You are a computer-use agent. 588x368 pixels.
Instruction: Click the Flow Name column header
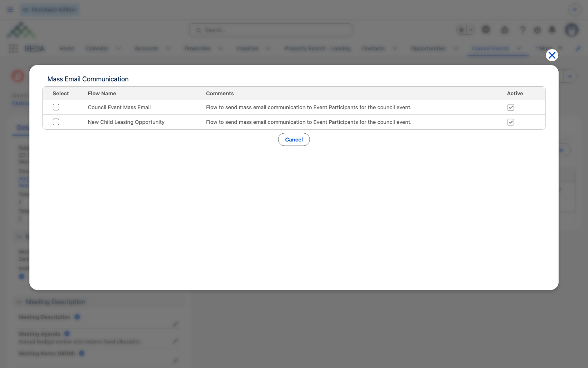(102, 93)
